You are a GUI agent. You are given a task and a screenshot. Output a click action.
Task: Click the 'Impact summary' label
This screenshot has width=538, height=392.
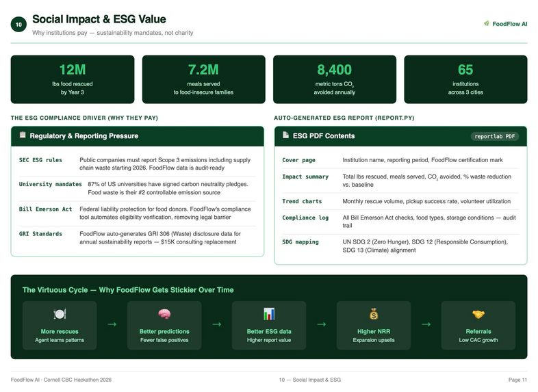coord(305,177)
